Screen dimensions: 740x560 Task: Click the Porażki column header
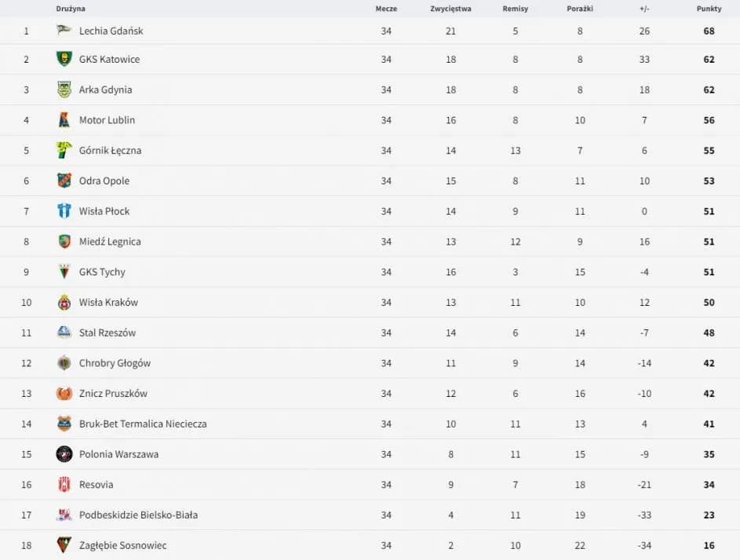pos(580,9)
